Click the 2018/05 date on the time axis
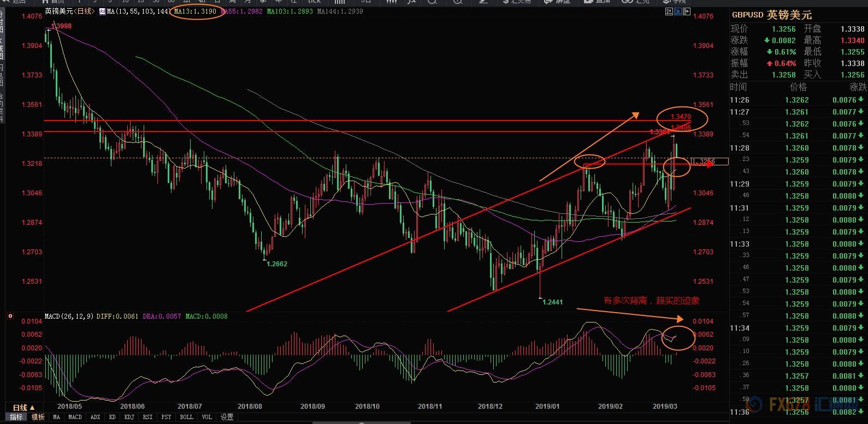The width and height of the screenshot is (868, 424). pyautogui.click(x=69, y=407)
